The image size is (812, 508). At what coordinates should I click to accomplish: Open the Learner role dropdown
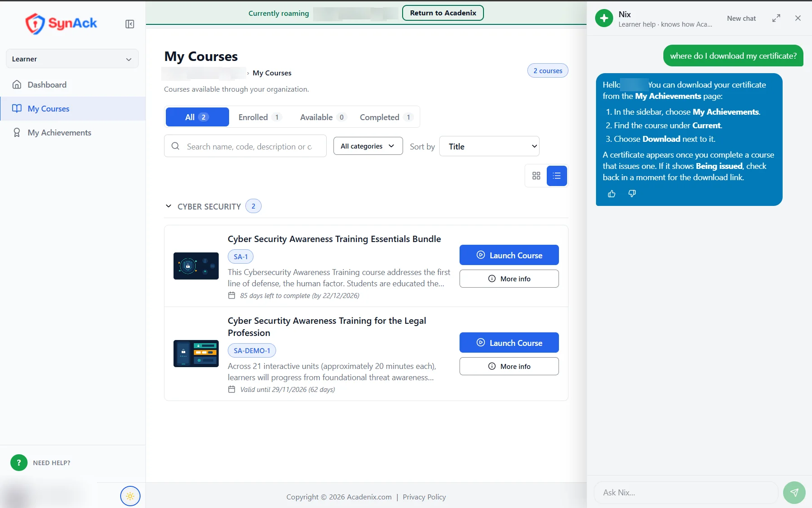(x=72, y=59)
